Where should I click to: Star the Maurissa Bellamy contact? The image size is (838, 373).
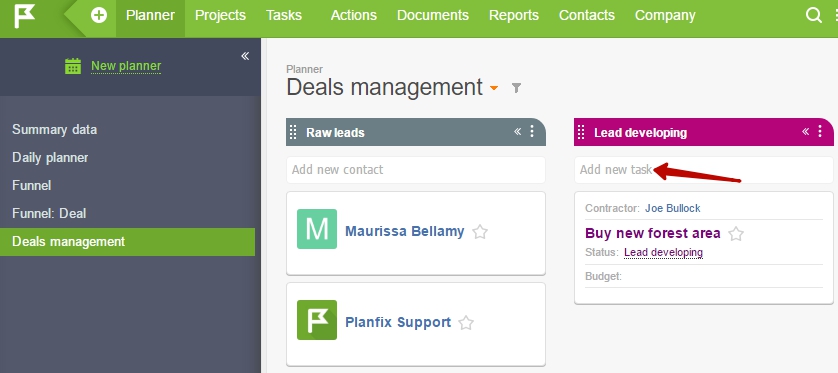[480, 232]
